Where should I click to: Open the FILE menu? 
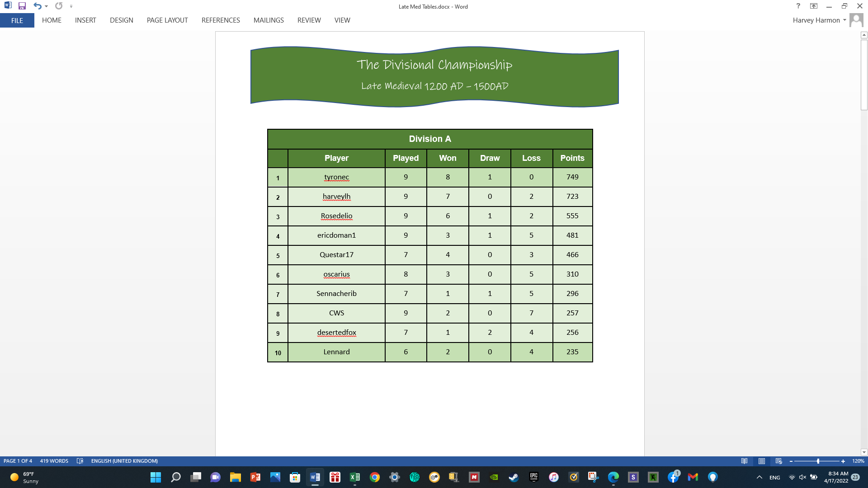[17, 20]
